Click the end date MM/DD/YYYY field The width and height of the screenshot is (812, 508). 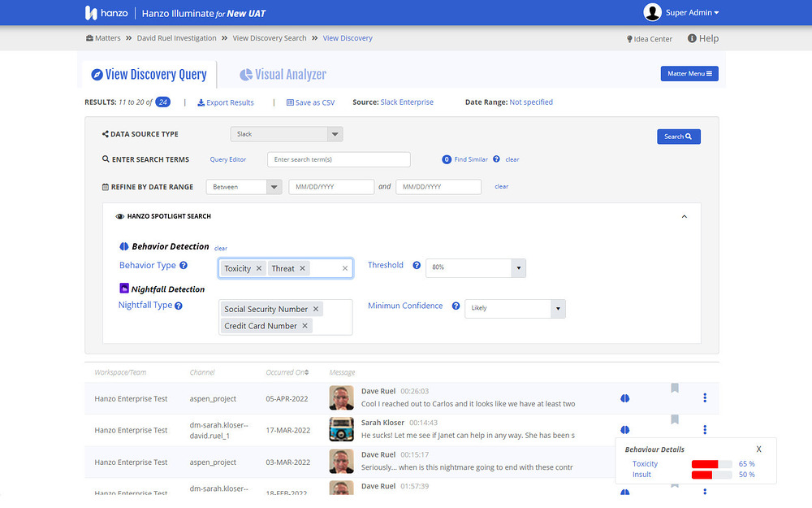pyautogui.click(x=438, y=187)
